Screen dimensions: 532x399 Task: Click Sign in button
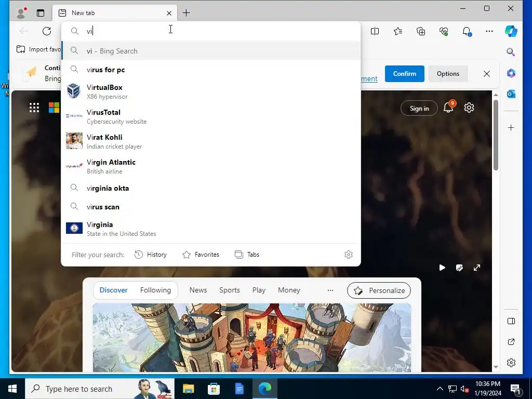click(x=419, y=108)
